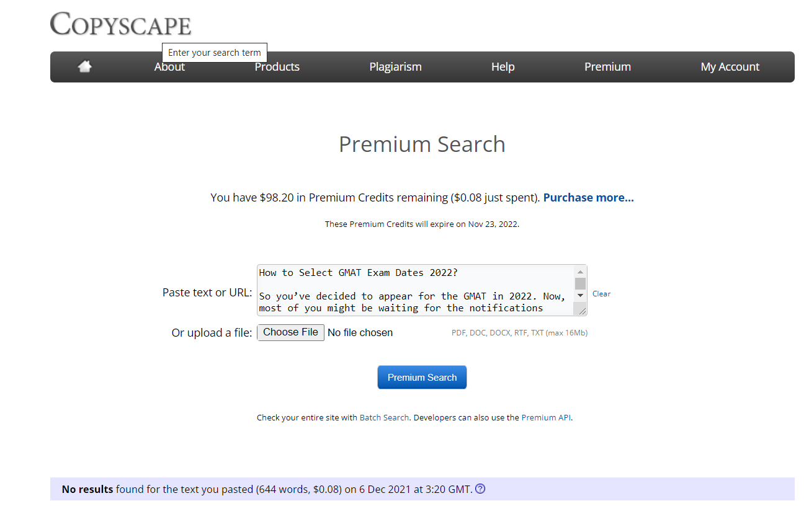Run the Premium Search button
This screenshot has width=809, height=532.
(422, 377)
